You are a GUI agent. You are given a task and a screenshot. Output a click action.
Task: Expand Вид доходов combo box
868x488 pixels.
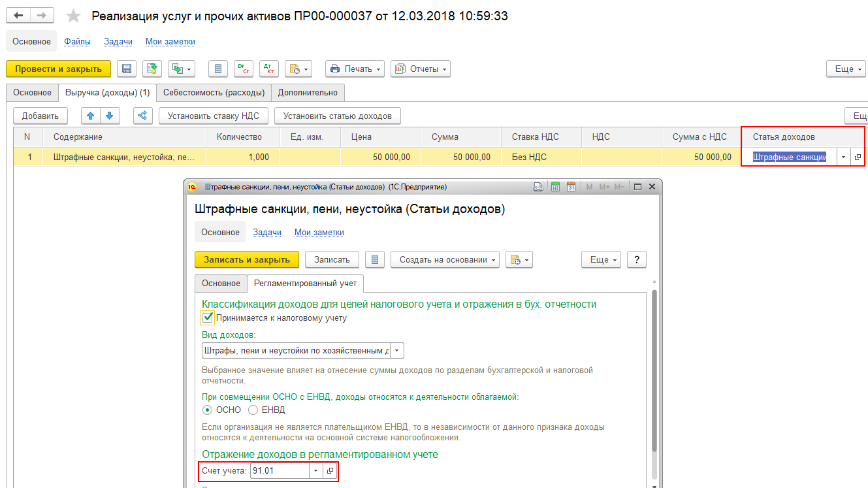point(398,351)
